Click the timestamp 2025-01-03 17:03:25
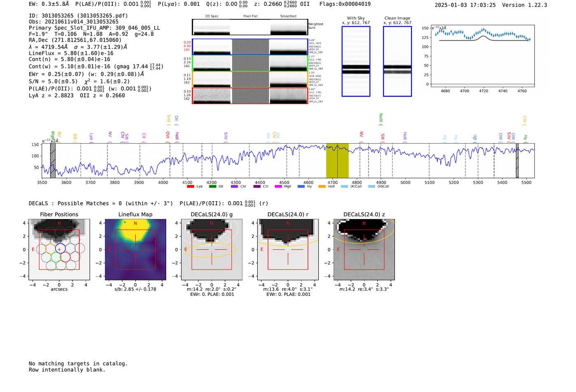The width and height of the screenshot is (576, 392). coord(465,5)
